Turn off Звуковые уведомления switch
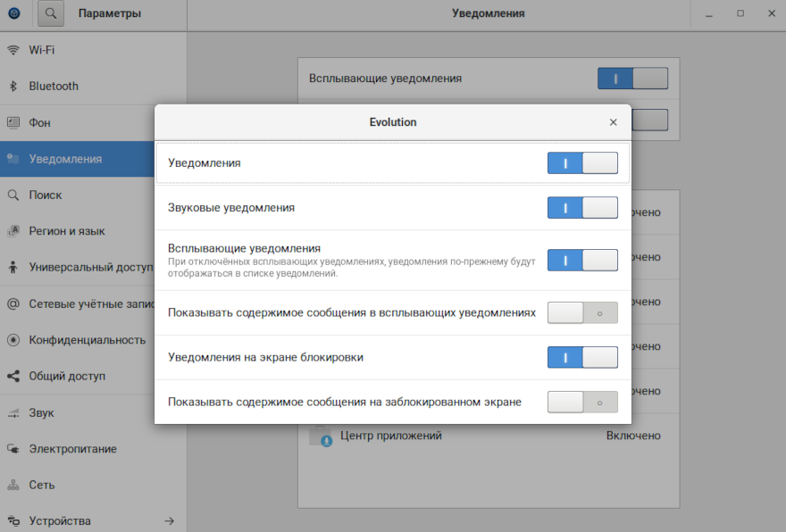 tap(582, 208)
